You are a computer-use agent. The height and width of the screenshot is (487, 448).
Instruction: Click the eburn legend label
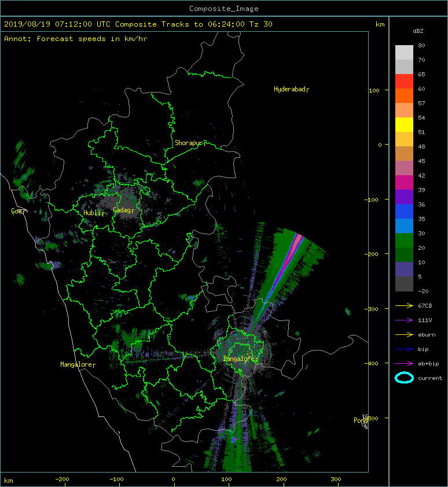click(x=427, y=335)
